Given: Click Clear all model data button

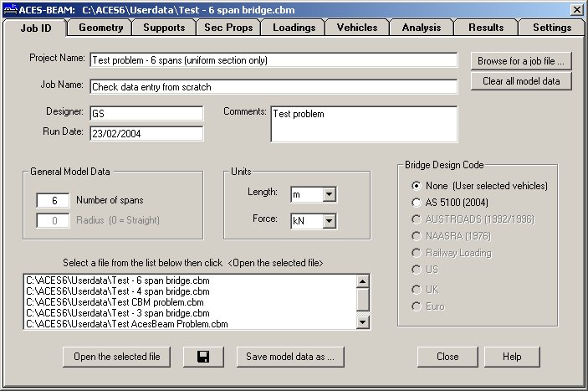Looking at the screenshot, I should click(x=521, y=81).
